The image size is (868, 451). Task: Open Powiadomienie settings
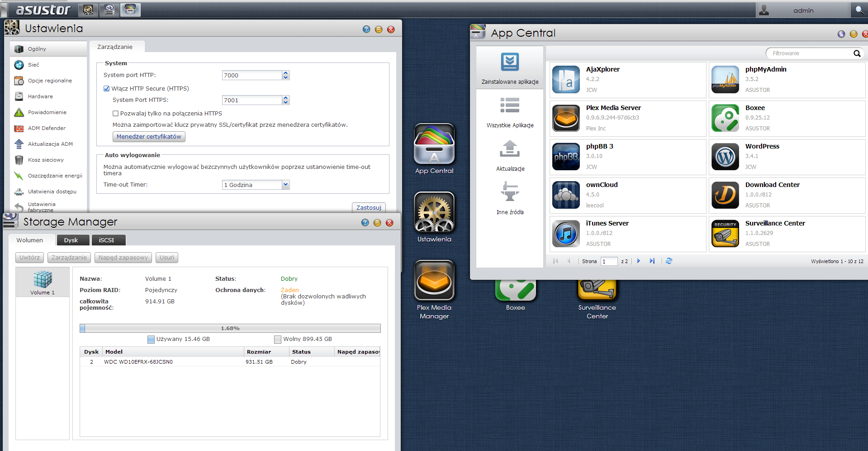click(x=48, y=112)
